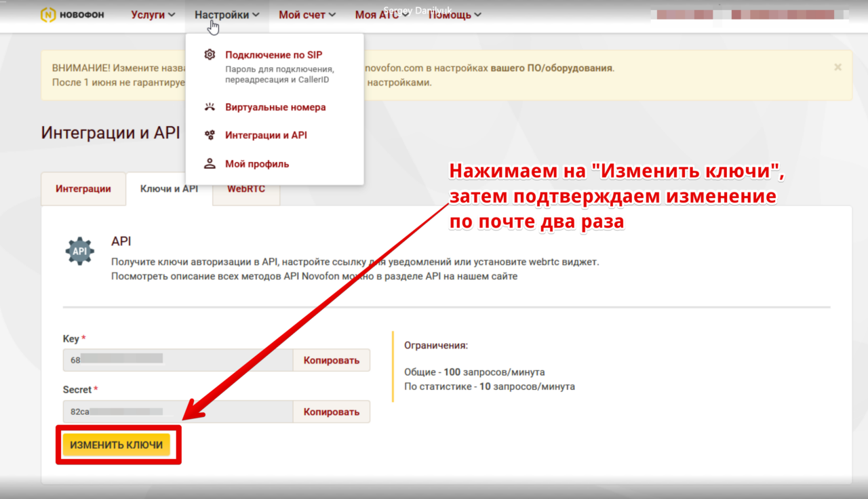Switch to the WebRTC tab
The image size is (868, 499).
click(246, 189)
